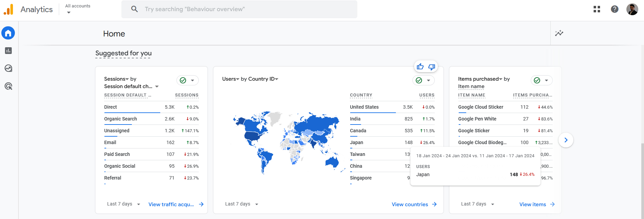Screen dimensions: 644x219
Task: Select the Google Sticker item row
Action: click(x=505, y=131)
